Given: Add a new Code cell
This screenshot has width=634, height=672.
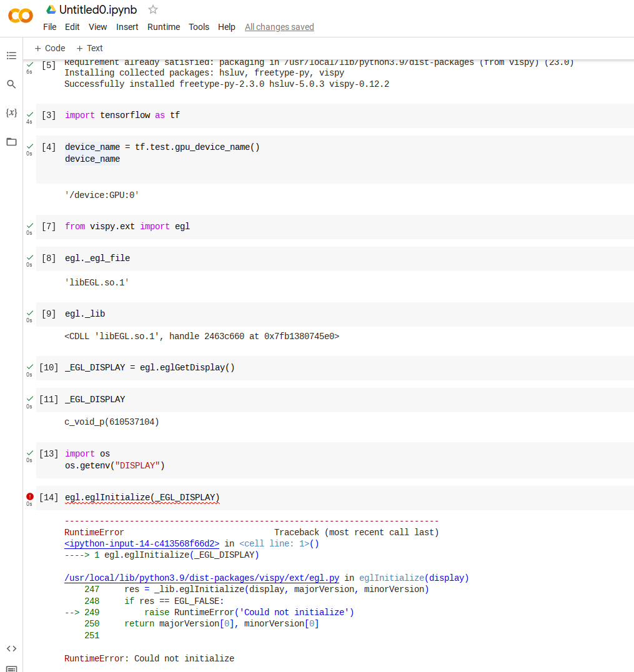Looking at the screenshot, I should pyautogui.click(x=50, y=49).
